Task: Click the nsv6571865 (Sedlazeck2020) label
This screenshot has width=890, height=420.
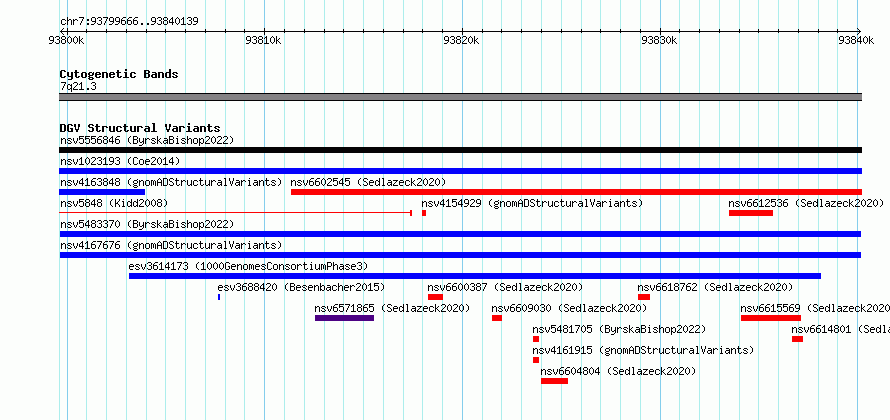Action: coord(392,308)
